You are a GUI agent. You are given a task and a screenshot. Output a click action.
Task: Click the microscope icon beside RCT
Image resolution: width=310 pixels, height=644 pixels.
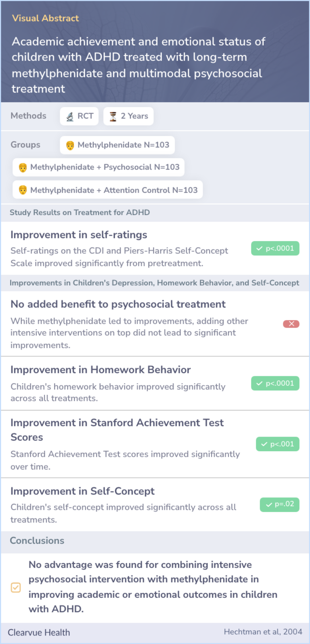(70, 116)
